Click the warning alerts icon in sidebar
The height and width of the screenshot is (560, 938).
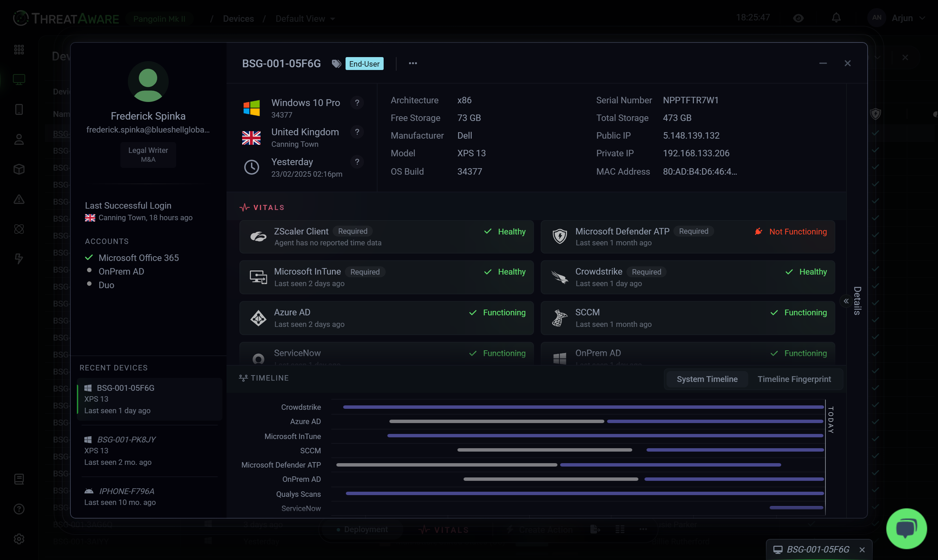coord(19,199)
